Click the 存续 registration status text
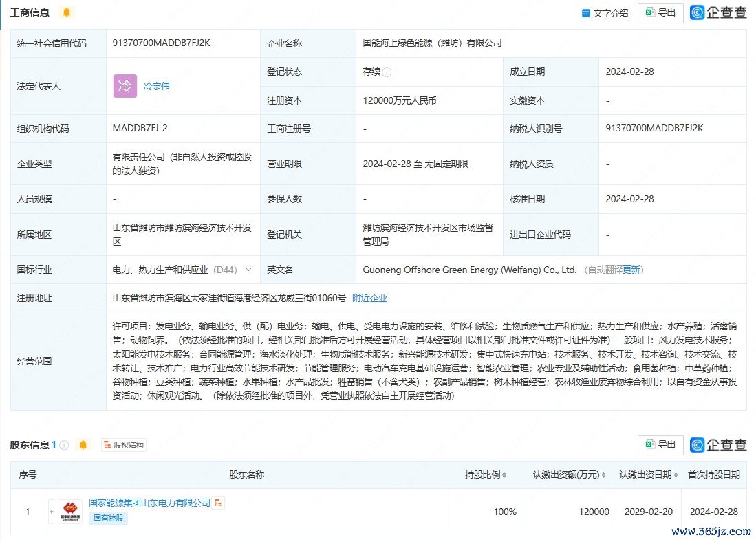 [371, 72]
